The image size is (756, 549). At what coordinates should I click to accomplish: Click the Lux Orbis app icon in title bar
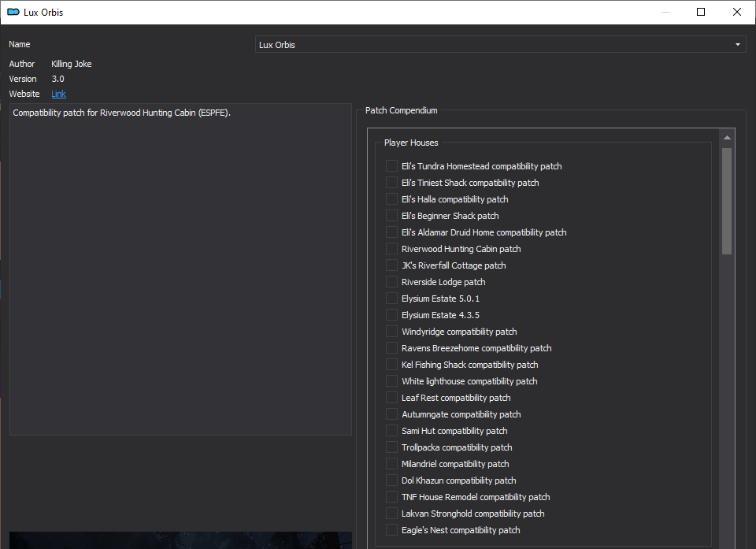13,12
